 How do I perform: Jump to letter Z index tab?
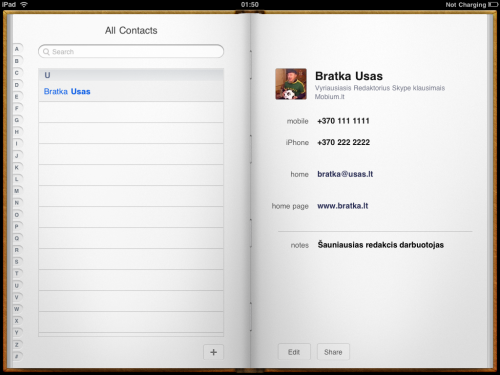point(17,345)
